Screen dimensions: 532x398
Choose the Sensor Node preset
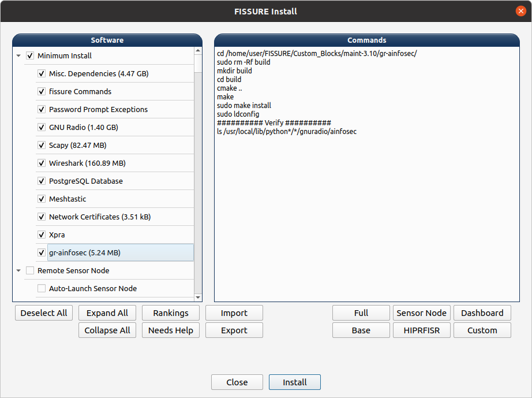422,313
